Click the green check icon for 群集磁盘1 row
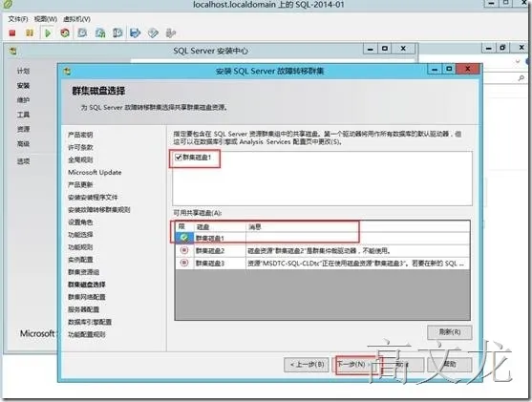Screen dimensions: 532x402 coord(184,238)
